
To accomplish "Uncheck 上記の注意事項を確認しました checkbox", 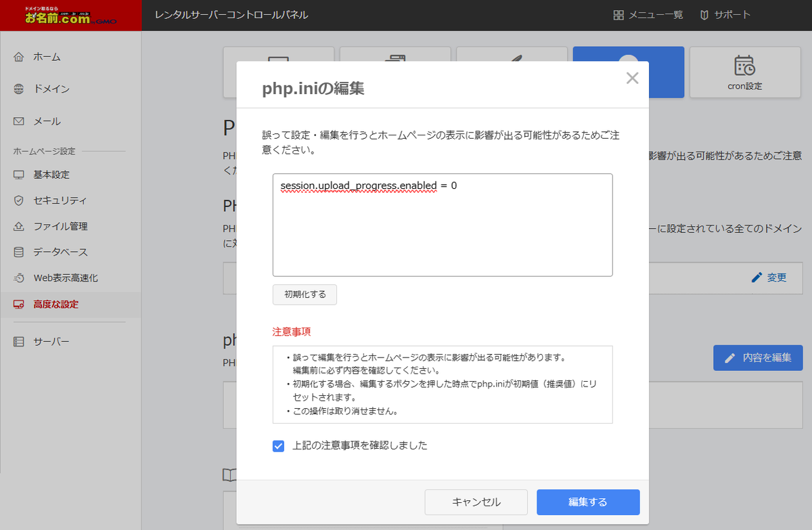I will point(278,446).
